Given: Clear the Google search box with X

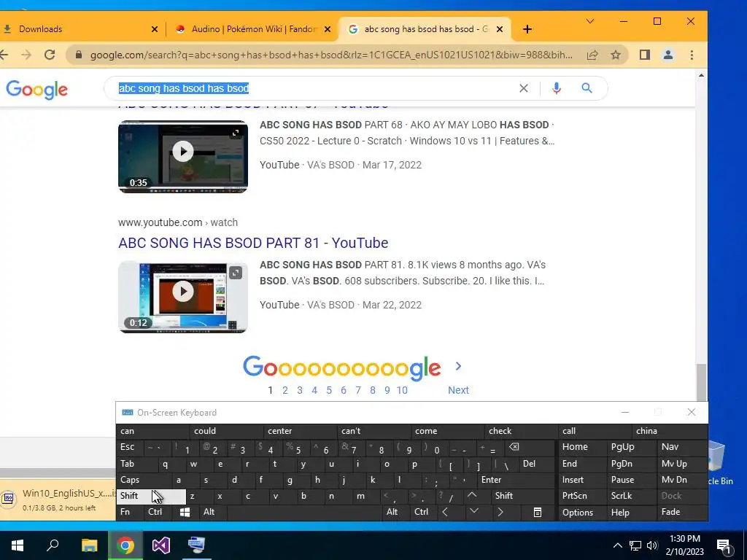Looking at the screenshot, I should [524, 88].
